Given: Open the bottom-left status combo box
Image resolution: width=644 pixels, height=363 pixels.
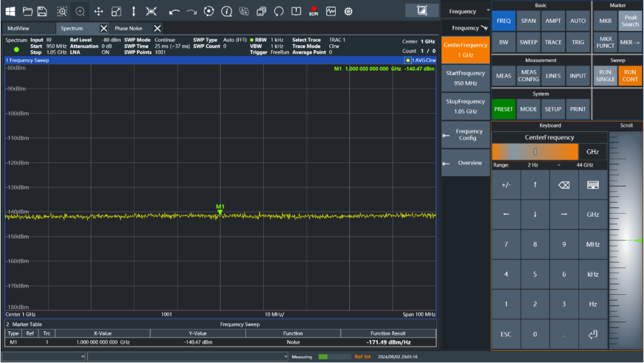Looking at the screenshot, I should tap(43, 356).
